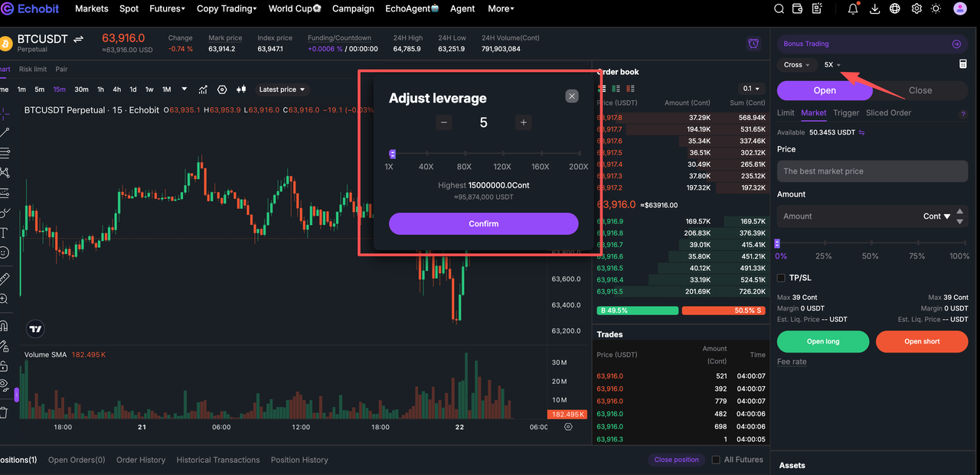Select the 1h chart interval
The image size is (980, 475).
(100, 89)
